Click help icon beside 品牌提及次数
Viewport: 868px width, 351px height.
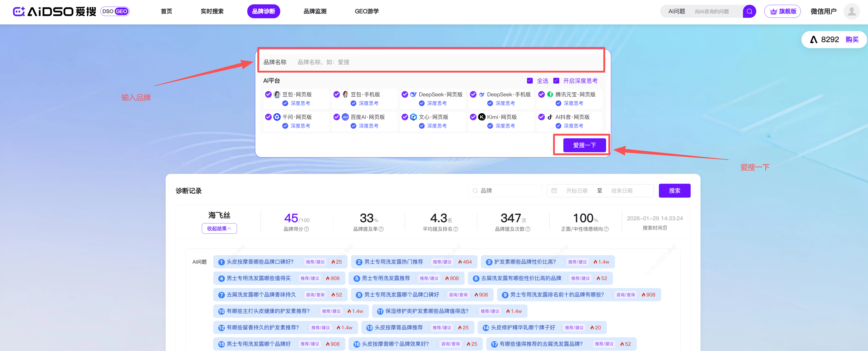pyautogui.click(x=528, y=229)
